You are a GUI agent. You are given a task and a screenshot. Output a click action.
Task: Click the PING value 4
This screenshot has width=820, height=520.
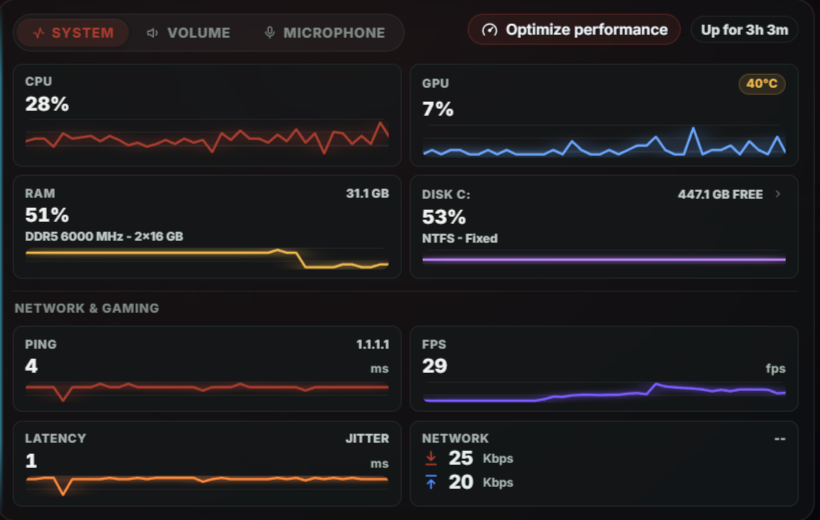(x=31, y=366)
